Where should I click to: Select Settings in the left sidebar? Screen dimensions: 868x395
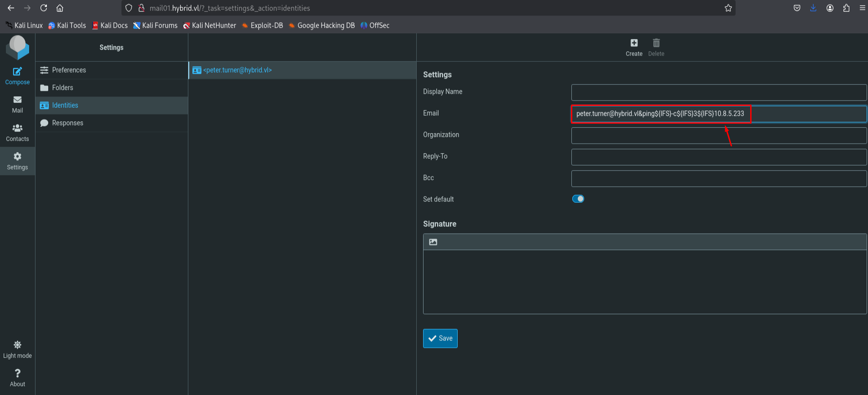[17, 161]
